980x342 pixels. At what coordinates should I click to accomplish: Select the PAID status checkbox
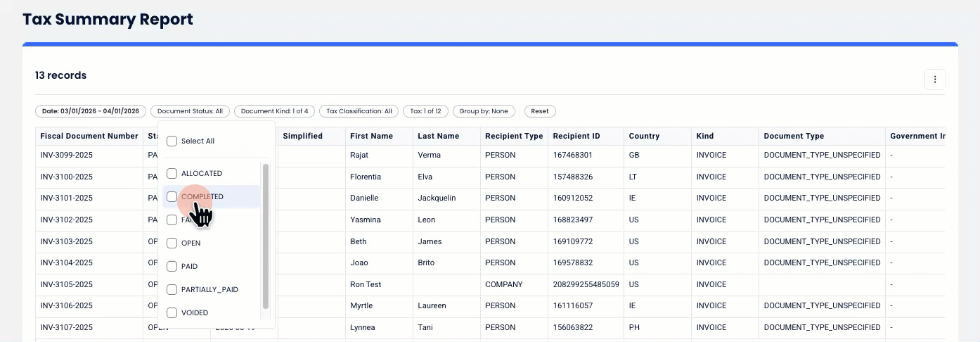point(172,266)
